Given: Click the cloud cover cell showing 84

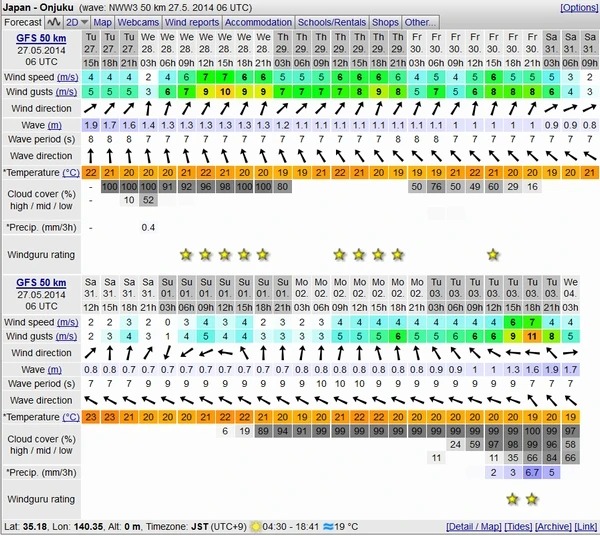Looking at the screenshot, I should [x=551, y=458].
